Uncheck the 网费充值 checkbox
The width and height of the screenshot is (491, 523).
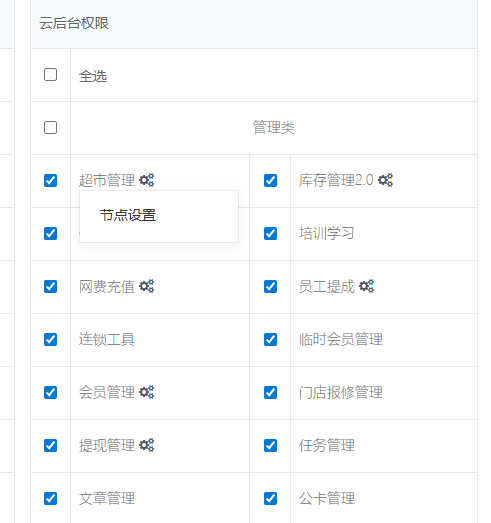coord(50,287)
